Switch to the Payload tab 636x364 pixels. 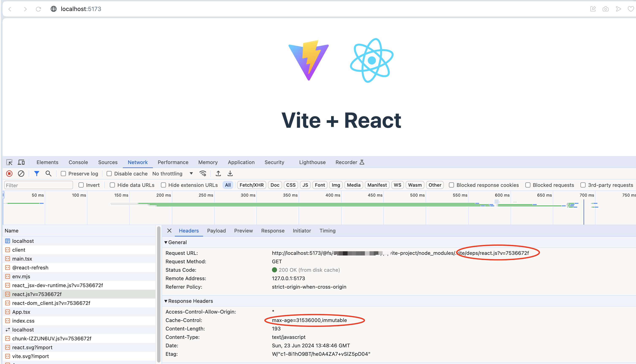[x=216, y=231]
